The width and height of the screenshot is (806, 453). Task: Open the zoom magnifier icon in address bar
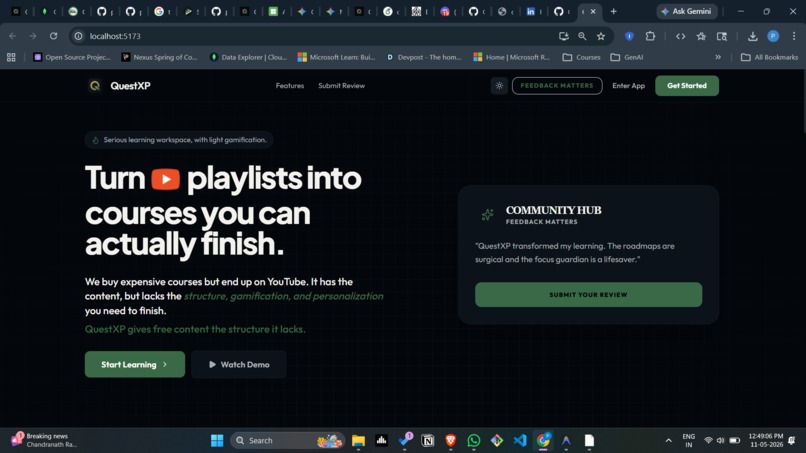582,36
